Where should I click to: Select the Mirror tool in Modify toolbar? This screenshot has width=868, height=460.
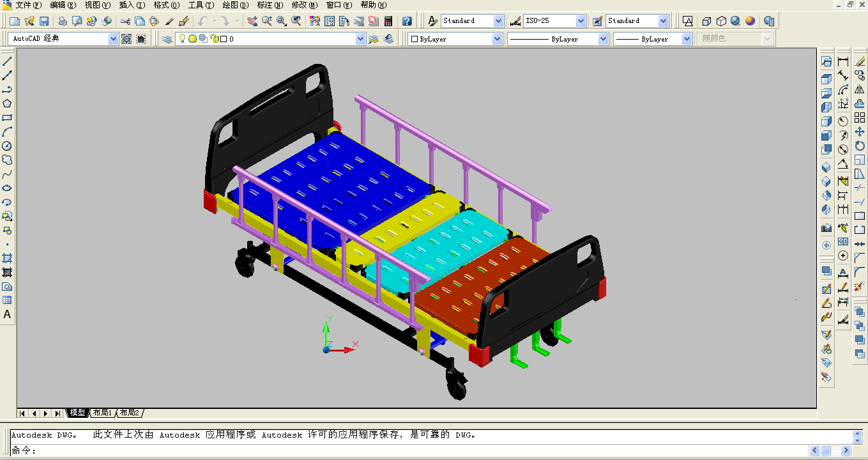tap(859, 89)
